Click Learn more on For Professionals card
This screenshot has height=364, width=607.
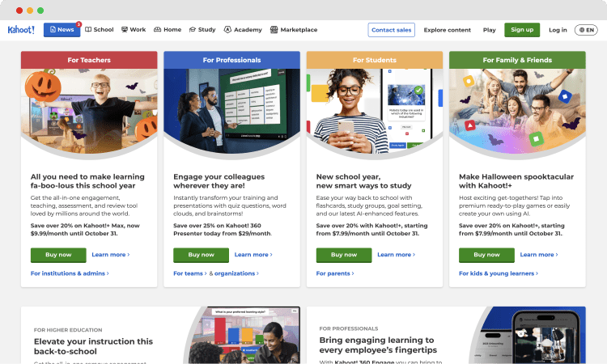click(253, 255)
